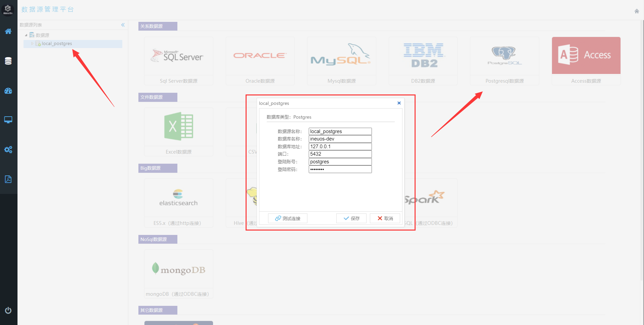Viewport: 644px width, 325px height.
Task: Click the 数据源列表 panel heading
Action: (x=31, y=25)
